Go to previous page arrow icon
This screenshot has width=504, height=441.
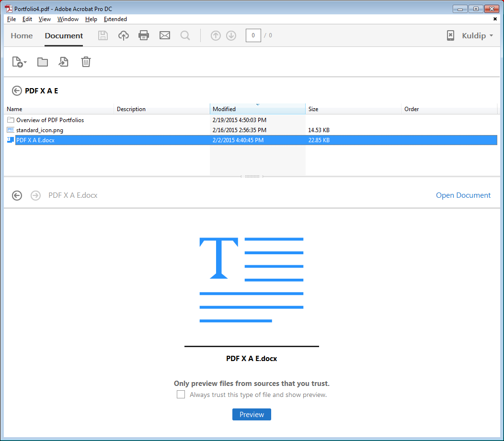216,35
